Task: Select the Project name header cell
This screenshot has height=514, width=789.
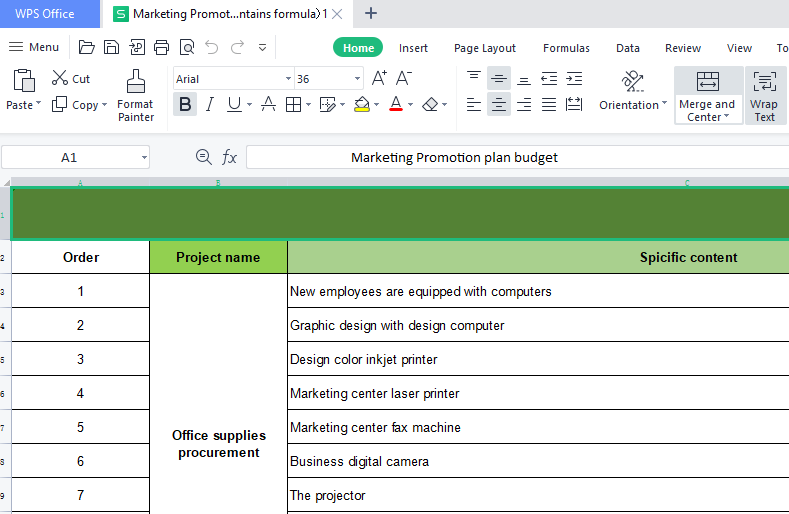Action: [x=218, y=257]
